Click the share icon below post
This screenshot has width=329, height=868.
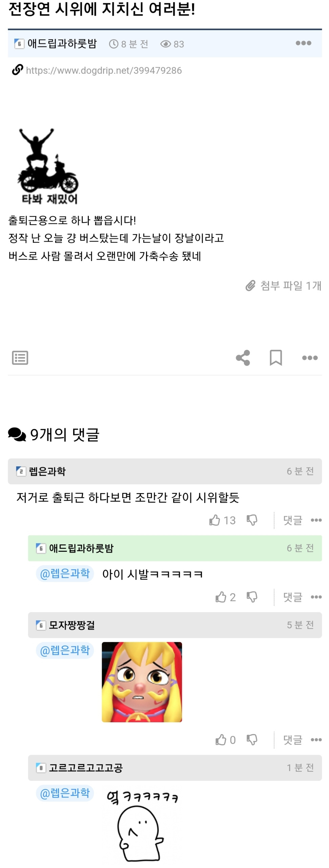point(243,358)
